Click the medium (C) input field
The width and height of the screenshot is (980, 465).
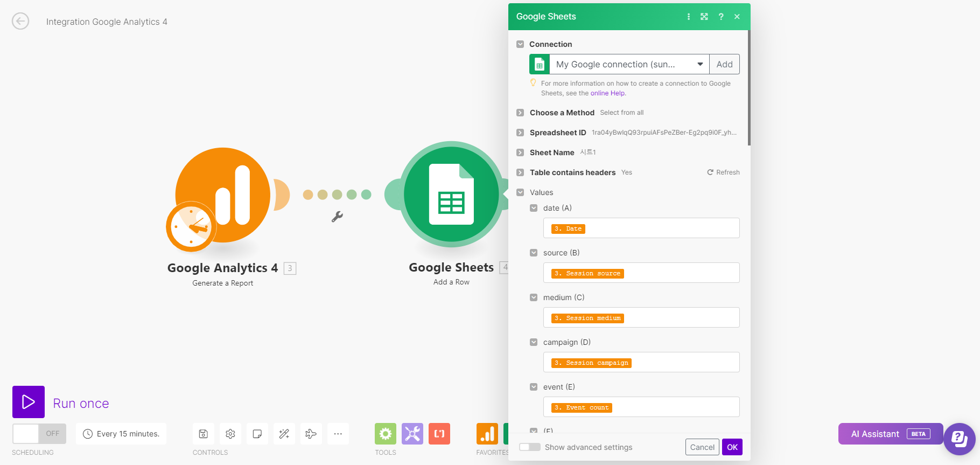(x=641, y=317)
